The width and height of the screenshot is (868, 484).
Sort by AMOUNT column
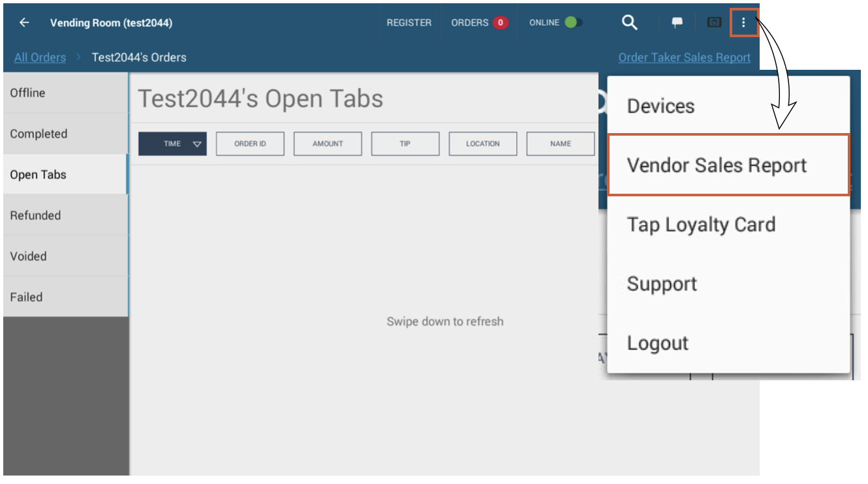pos(328,144)
